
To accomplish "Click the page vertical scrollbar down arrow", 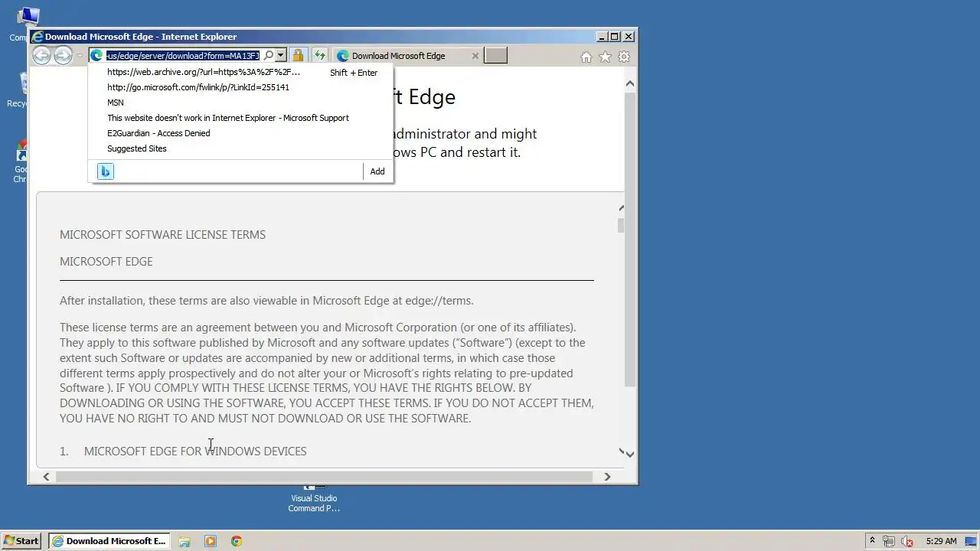I will click(630, 454).
